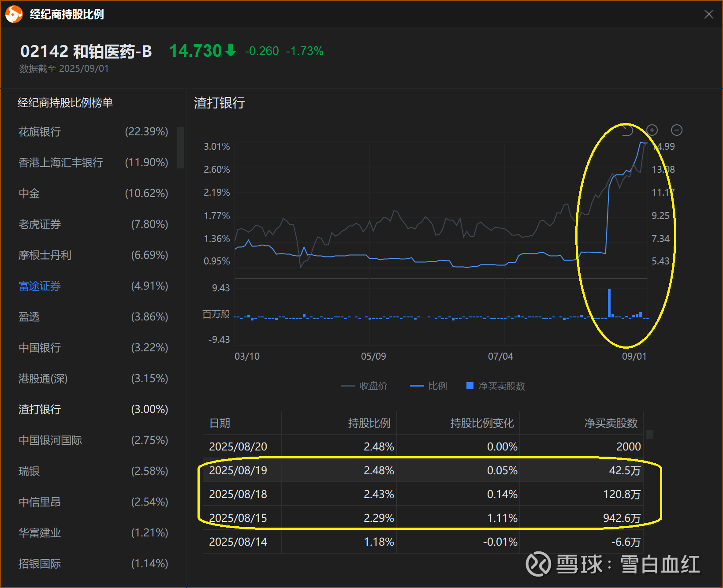The width and height of the screenshot is (723, 588).
Task: Click the 2025/08/18 date cell
Action: (238, 494)
